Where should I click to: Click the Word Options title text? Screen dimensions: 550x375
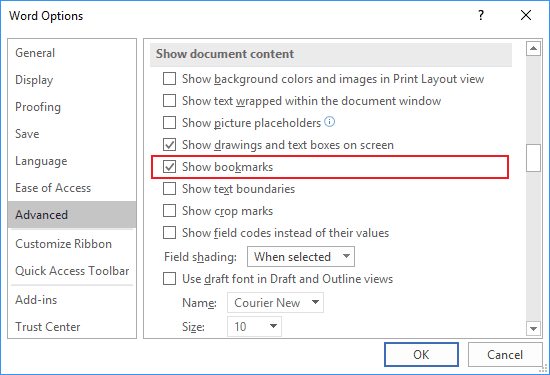[x=46, y=16]
